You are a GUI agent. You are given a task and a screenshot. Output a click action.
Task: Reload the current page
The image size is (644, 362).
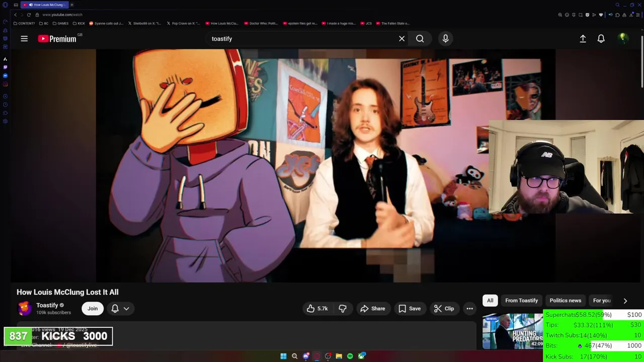click(29, 15)
